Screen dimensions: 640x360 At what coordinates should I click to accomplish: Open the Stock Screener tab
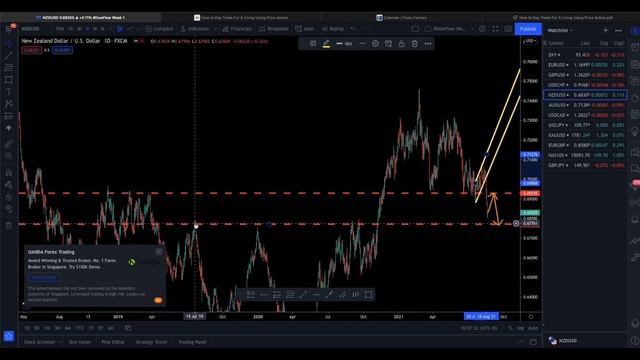pyautogui.click(x=40, y=342)
